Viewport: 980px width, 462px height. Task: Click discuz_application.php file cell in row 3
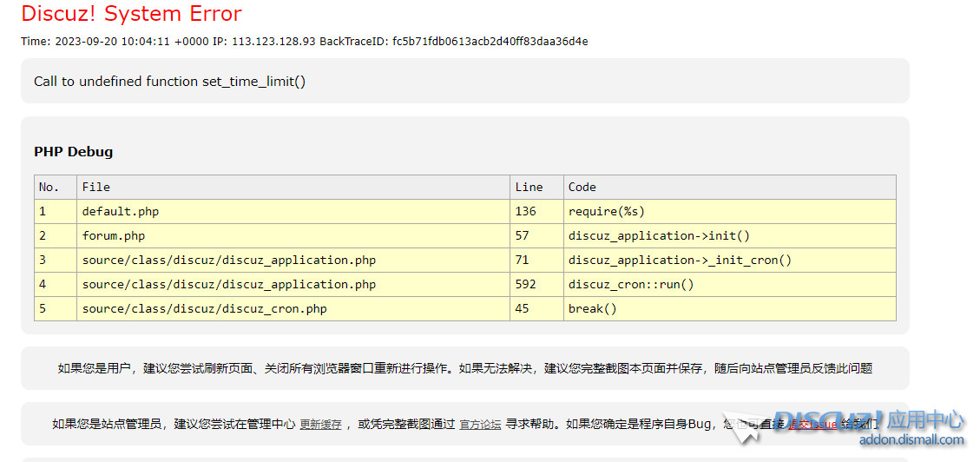pos(293,260)
